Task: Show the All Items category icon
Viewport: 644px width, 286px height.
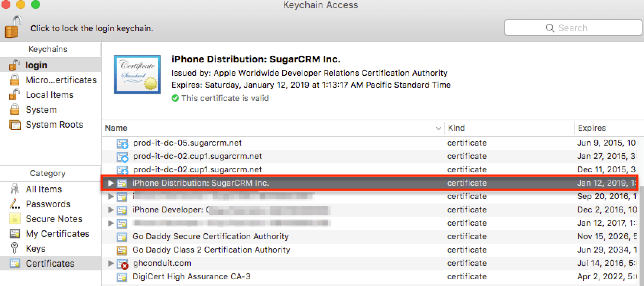Action: coord(14,189)
